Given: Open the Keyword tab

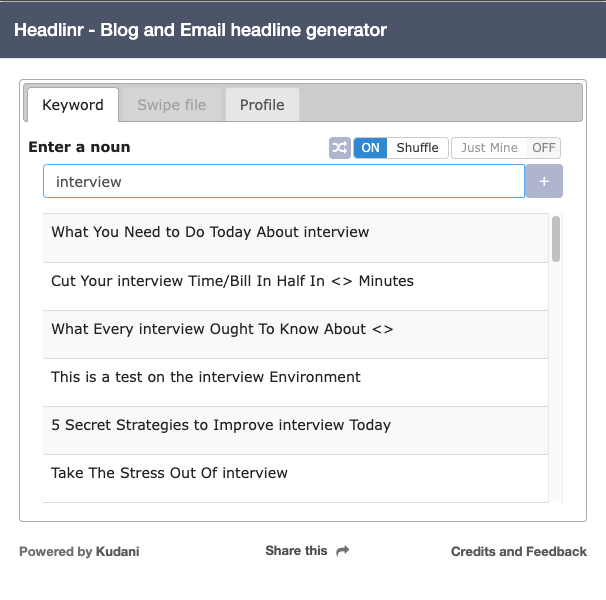Looking at the screenshot, I should 73,105.
